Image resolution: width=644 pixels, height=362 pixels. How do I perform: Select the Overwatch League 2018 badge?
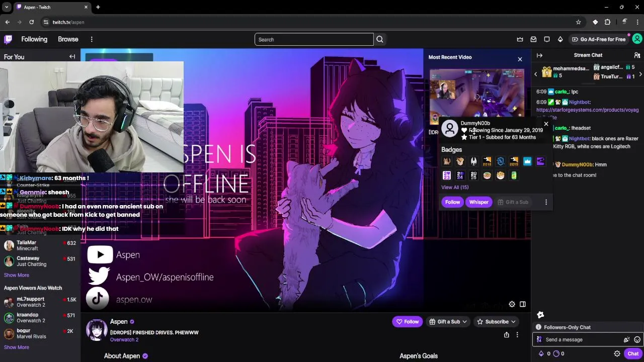click(487, 161)
